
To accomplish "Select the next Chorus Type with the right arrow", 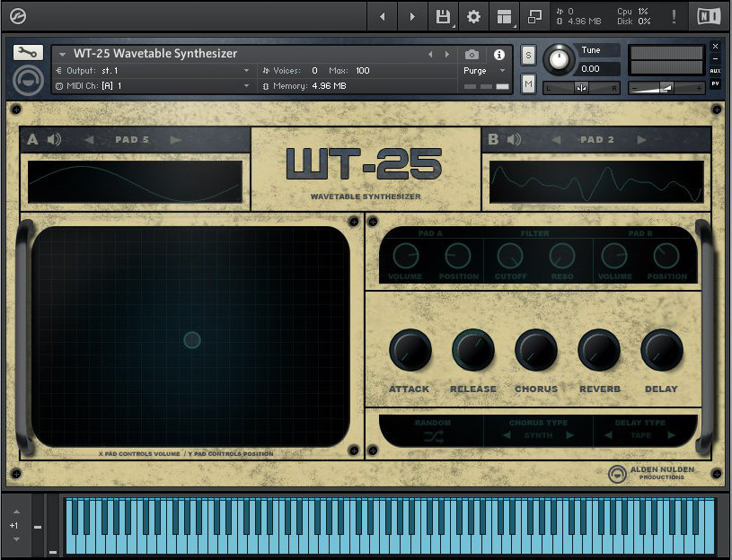I will pyautogui.click(x=572, y=436).
